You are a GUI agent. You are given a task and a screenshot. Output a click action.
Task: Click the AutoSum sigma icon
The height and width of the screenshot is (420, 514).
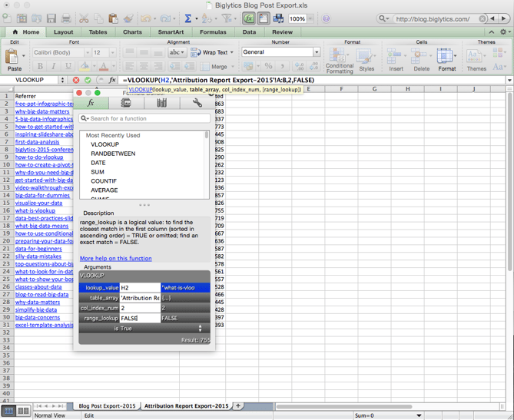pyautogui.click(x=187, y=18)
